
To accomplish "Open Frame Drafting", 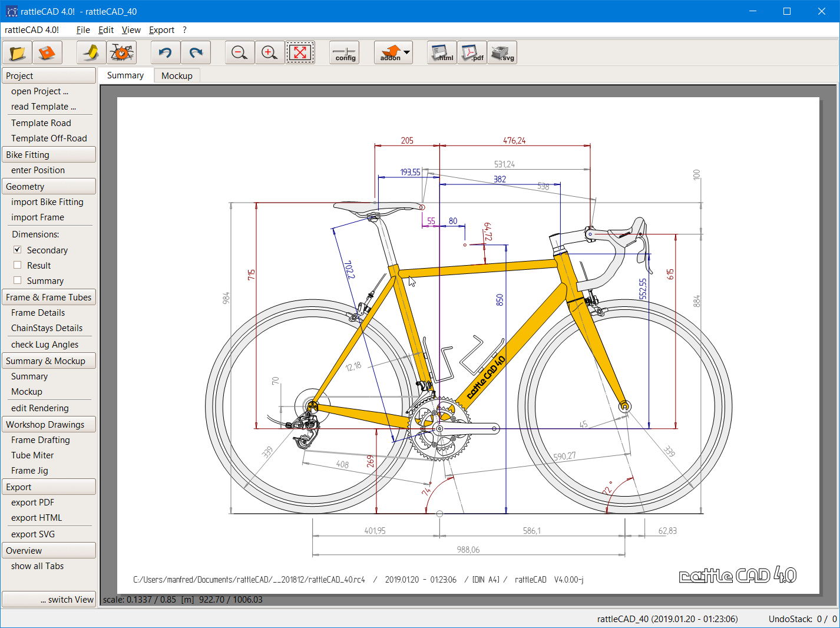I will coord(41,440).
